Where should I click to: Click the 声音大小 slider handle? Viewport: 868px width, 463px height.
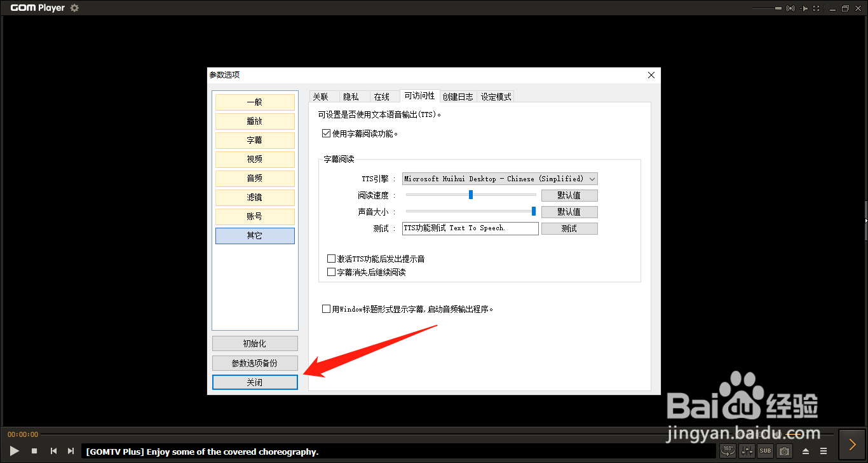click(534, 211)
